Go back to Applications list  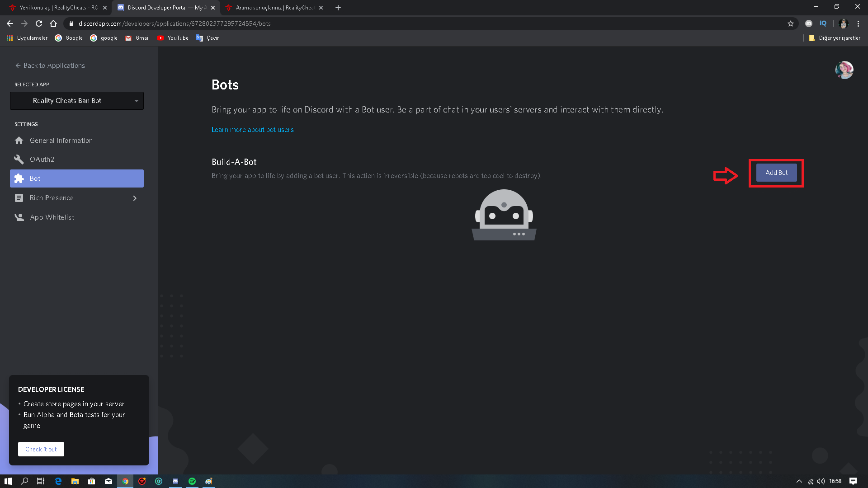pyautogui.click(x=50, y=66)
